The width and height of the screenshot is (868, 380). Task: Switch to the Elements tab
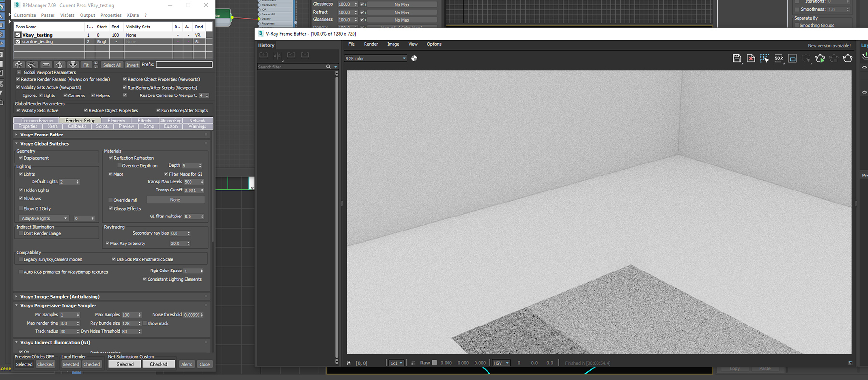tap(116, 121)
